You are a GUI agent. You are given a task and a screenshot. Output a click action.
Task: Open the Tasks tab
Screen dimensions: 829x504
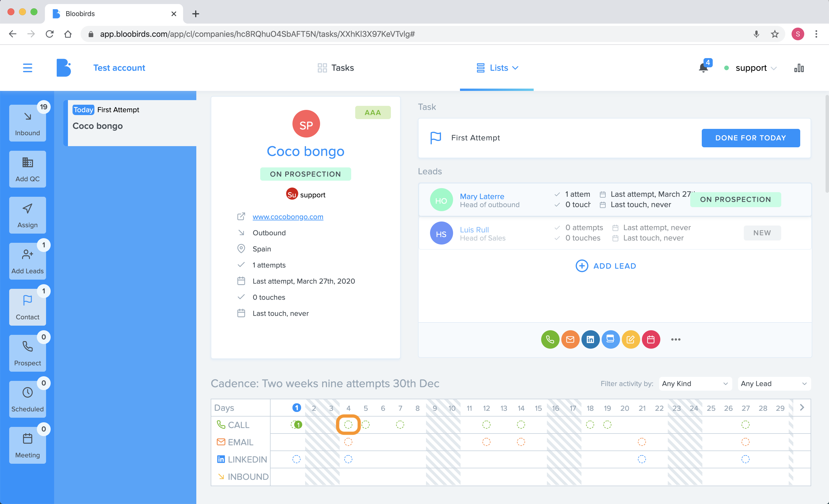click(x=335, y=68)
